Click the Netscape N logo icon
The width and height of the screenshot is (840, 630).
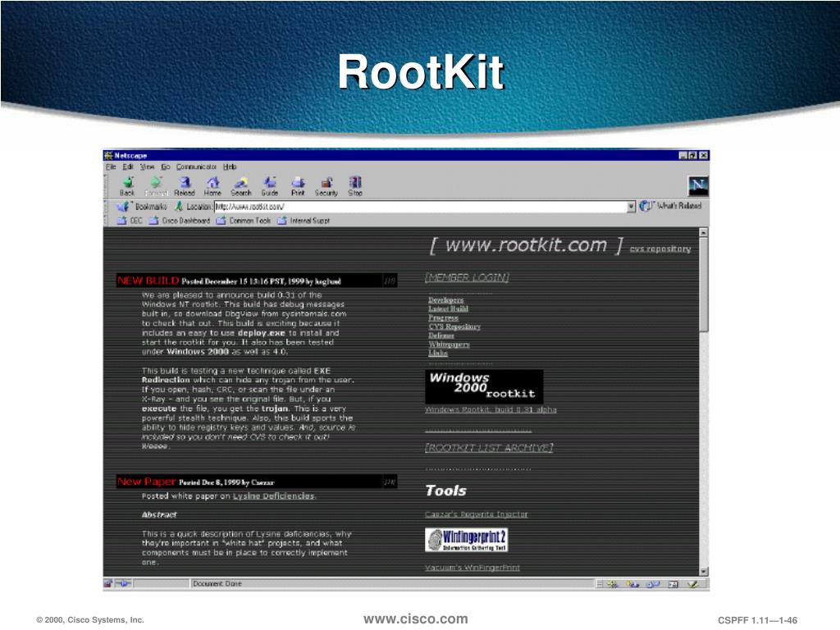697,186
